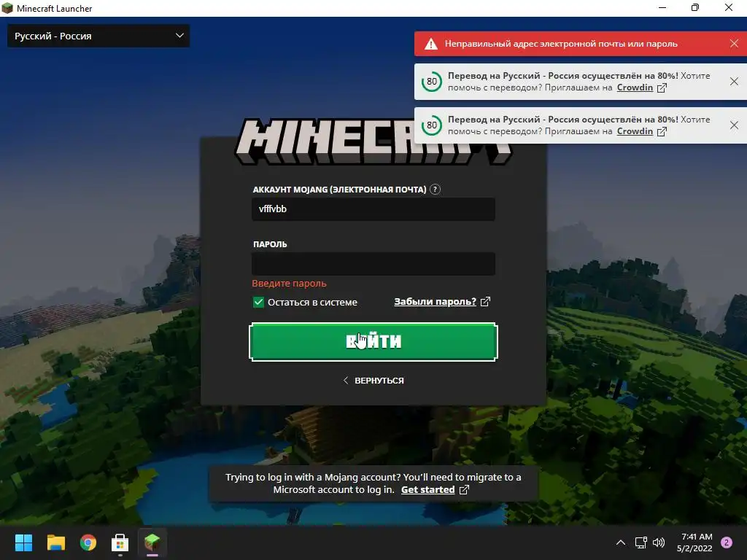Open the notification center badge showing 2
Viewport: 747px width, 560px height.
[727, 542]
